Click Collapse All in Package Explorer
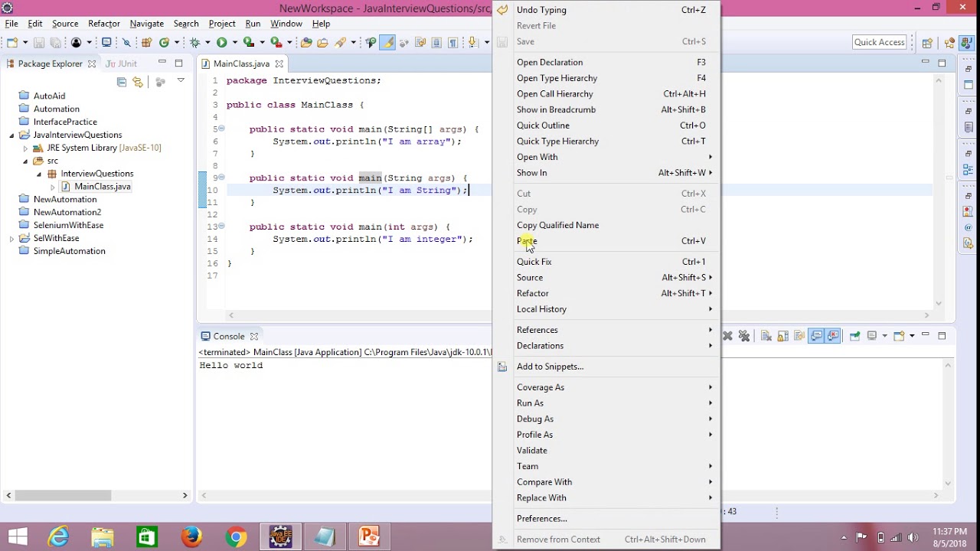 [x=122, y=82]
